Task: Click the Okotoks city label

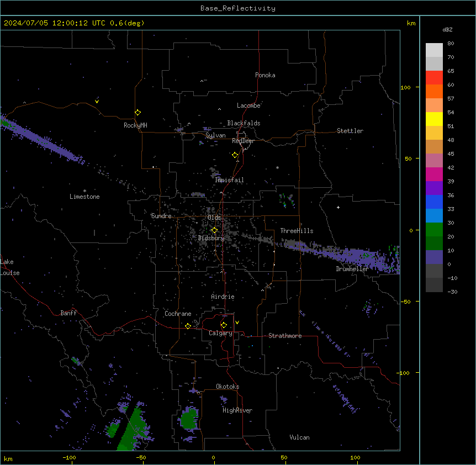Action: (228, 387)
